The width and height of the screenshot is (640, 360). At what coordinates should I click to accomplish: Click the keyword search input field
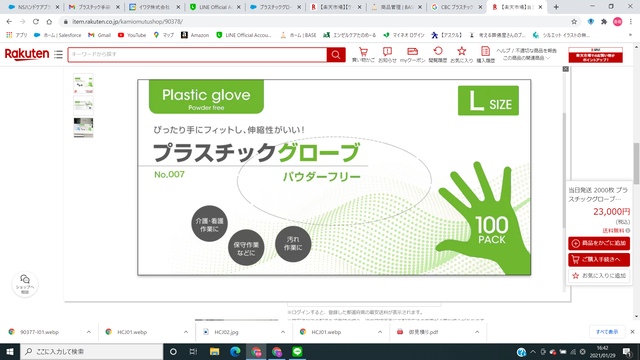198,55
